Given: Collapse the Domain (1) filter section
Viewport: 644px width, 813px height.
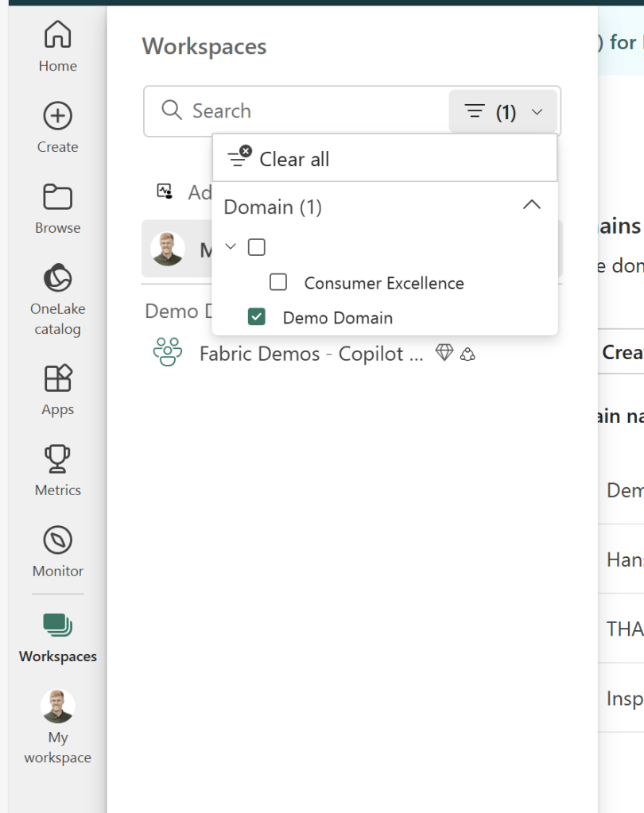Looking at the screenshot, I should click(x=531, y=206).
